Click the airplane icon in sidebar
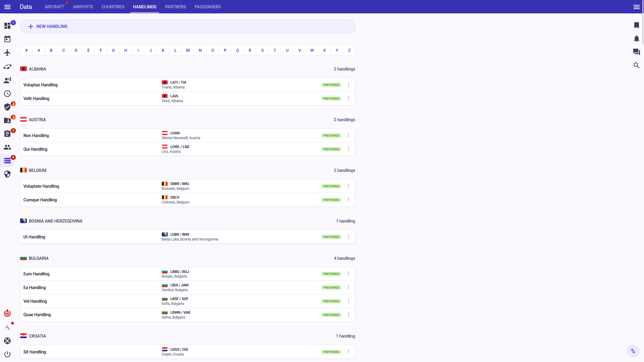The image size is (644, 362). tap(7, 53)
